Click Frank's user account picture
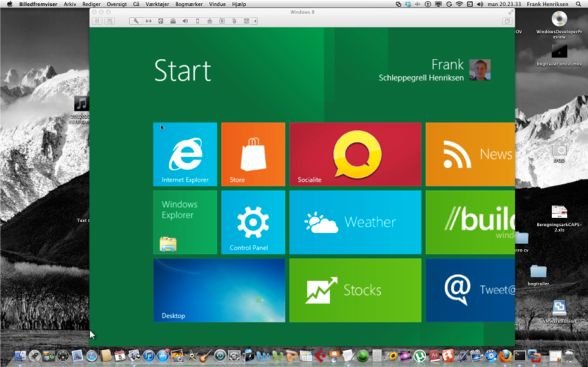The width and height of the screenshot is (588, 367). (x=480, y=70)
